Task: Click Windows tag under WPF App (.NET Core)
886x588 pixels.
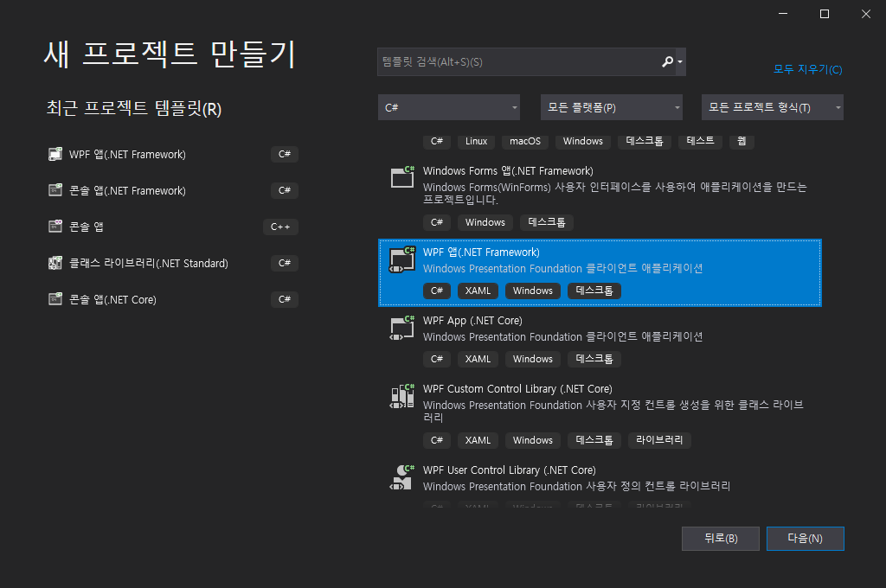Action: (532, 359)
